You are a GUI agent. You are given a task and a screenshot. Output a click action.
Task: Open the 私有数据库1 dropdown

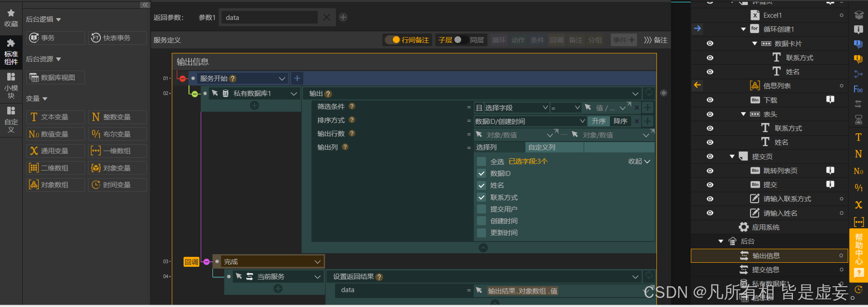pos(294,94)
